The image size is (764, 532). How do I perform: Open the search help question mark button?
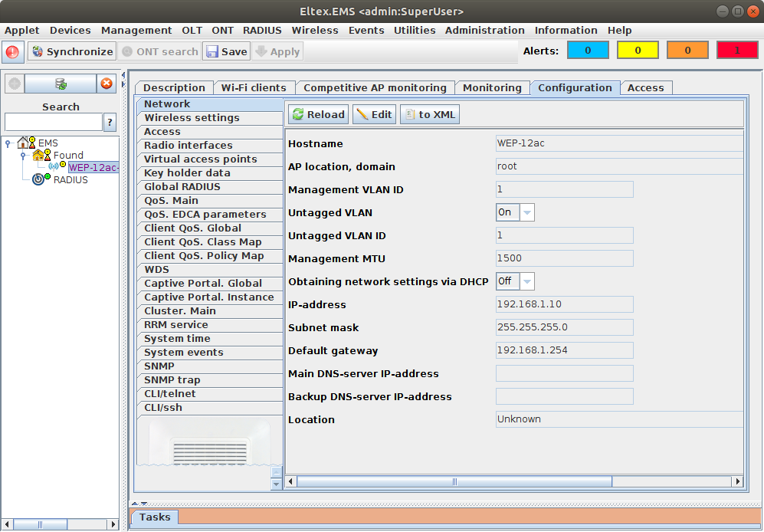tap(110, 122)
